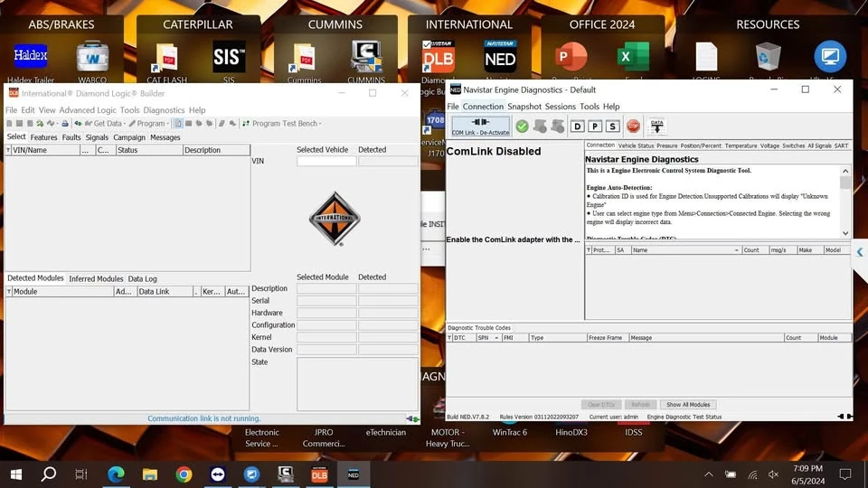Image resolution: width=868 pixels, height=488 pixels.
Task: Click the printer icon in Diamond Logic toolbar
Action: [65, 124]
